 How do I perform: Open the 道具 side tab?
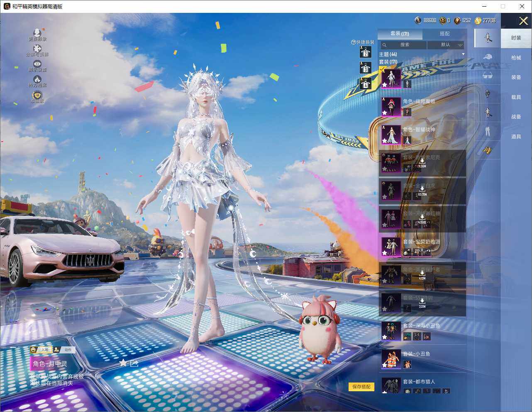tap(516, 137)
